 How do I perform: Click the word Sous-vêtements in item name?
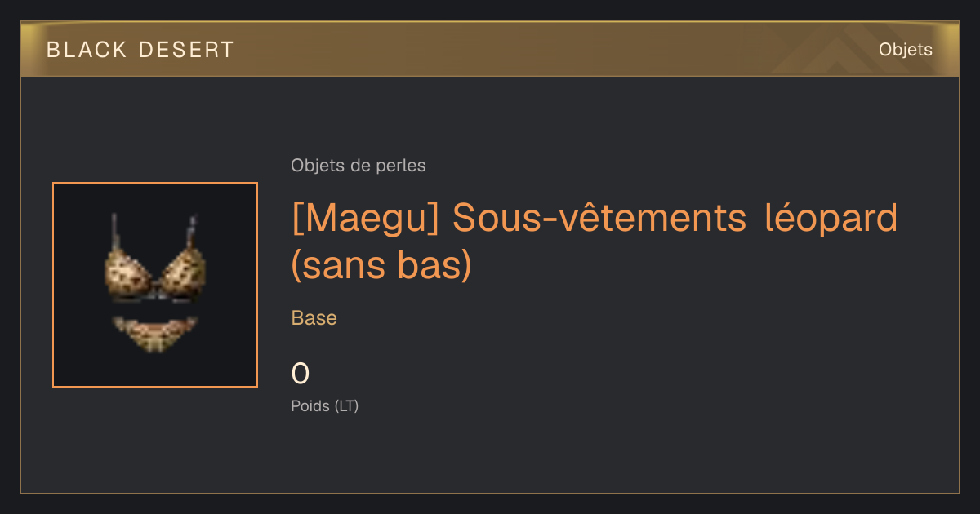click(600, 218)
